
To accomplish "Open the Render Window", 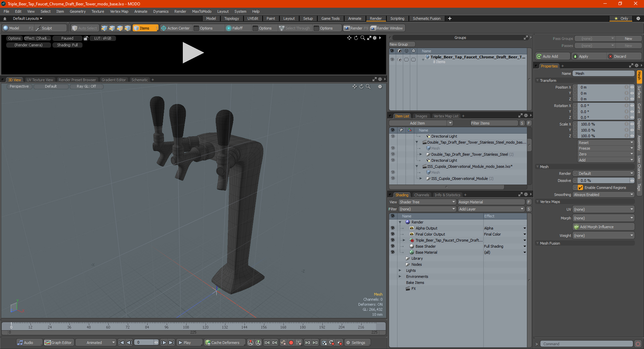I will 387,28.
